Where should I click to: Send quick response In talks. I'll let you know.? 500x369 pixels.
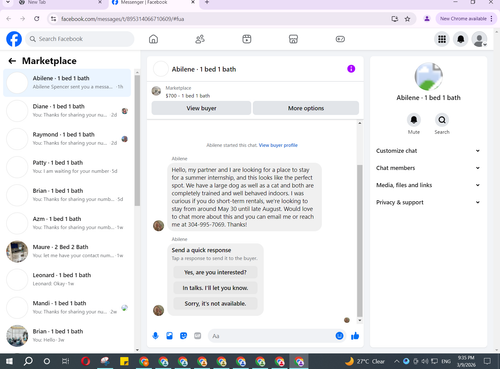(215, 288)
